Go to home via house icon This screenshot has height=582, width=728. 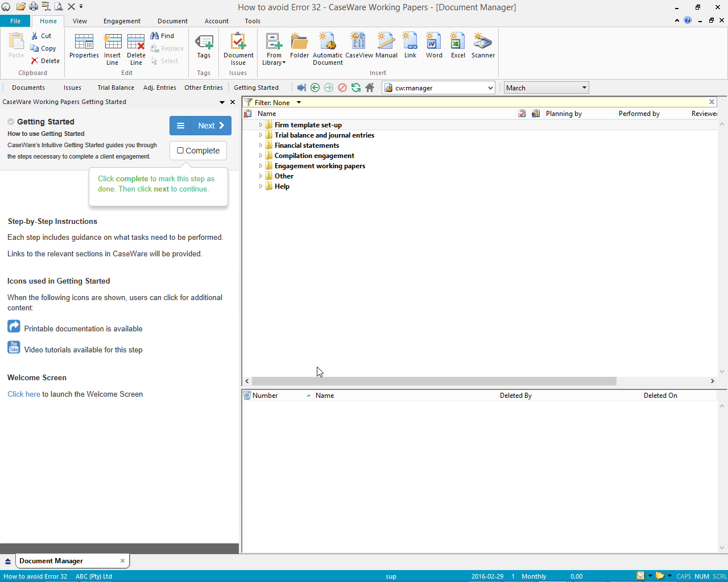point(370,88)
